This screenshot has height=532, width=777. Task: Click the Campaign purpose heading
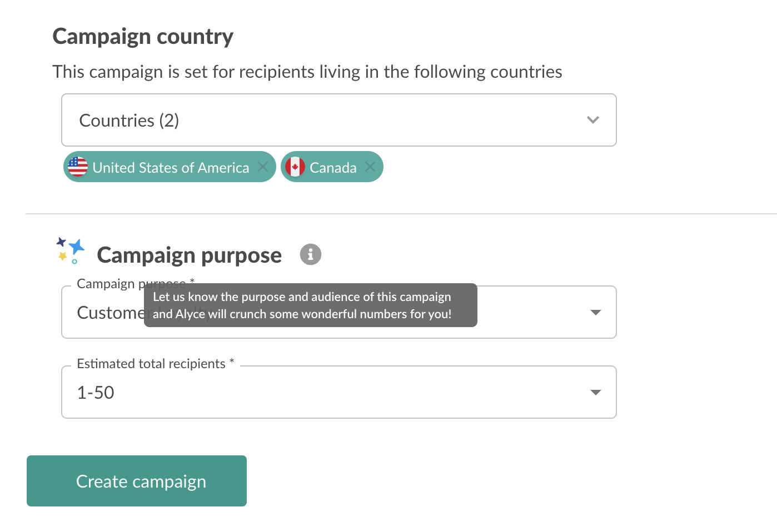pyautogui.click(x=189, y=255)
